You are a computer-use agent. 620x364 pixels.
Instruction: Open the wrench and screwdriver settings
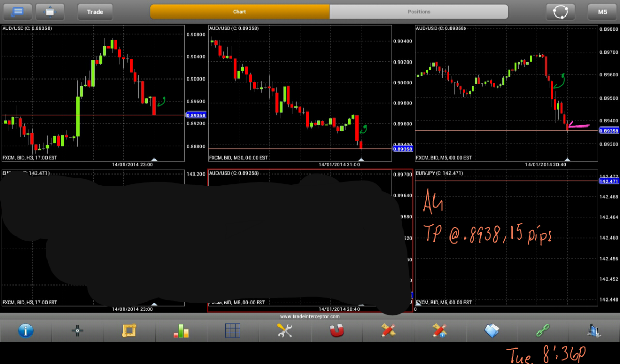coord(285,330)
